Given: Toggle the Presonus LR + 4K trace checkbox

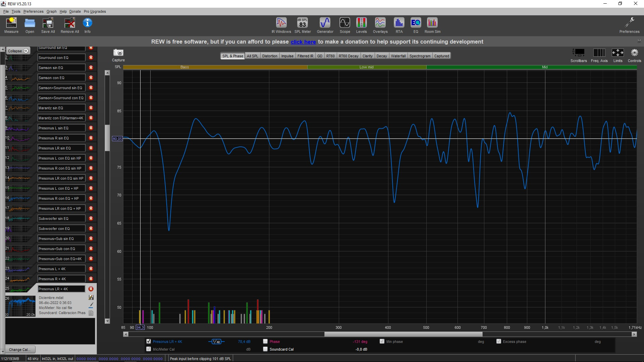Looking at the screenshot, I should pyautogui.click(x=149, y=341).
